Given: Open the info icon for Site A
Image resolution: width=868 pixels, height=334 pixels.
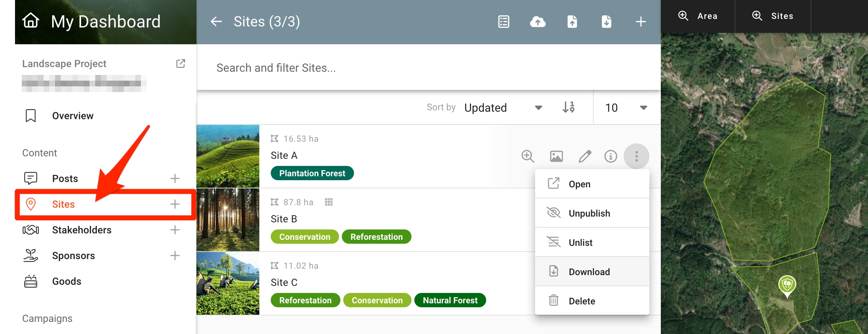Looking at the screenshot, I should point(610,156).
